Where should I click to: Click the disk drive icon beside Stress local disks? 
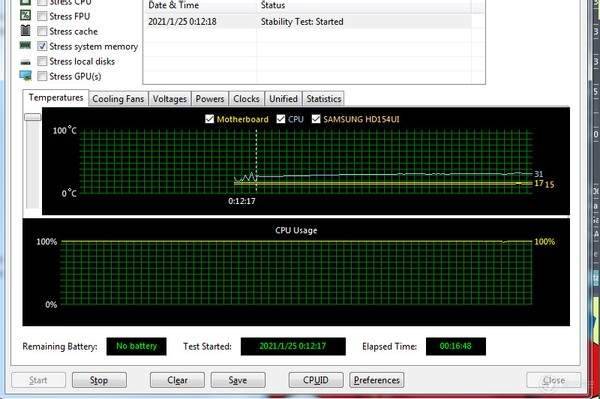(25, 62)
